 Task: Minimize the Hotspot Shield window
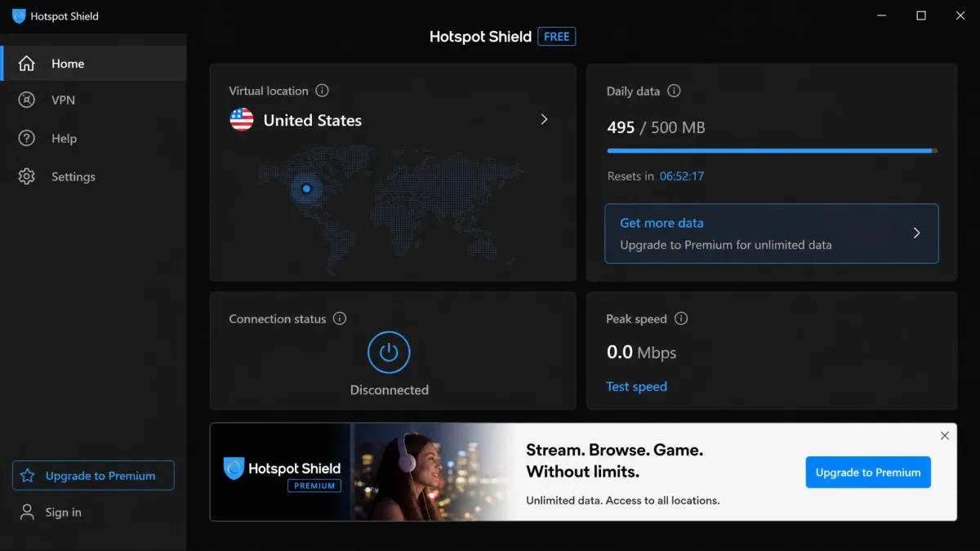881,16
